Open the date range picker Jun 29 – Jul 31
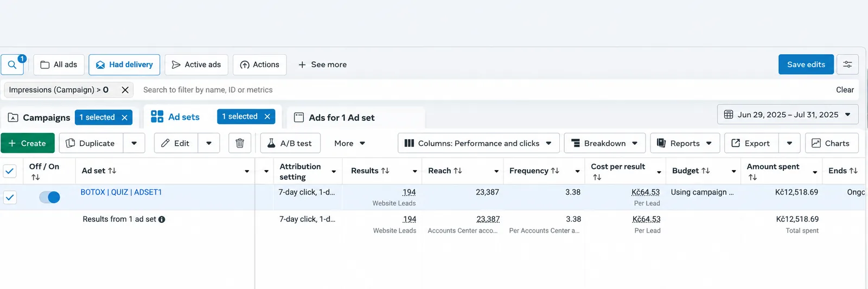Viewport: 868px width, 289px height. (788, 115)
